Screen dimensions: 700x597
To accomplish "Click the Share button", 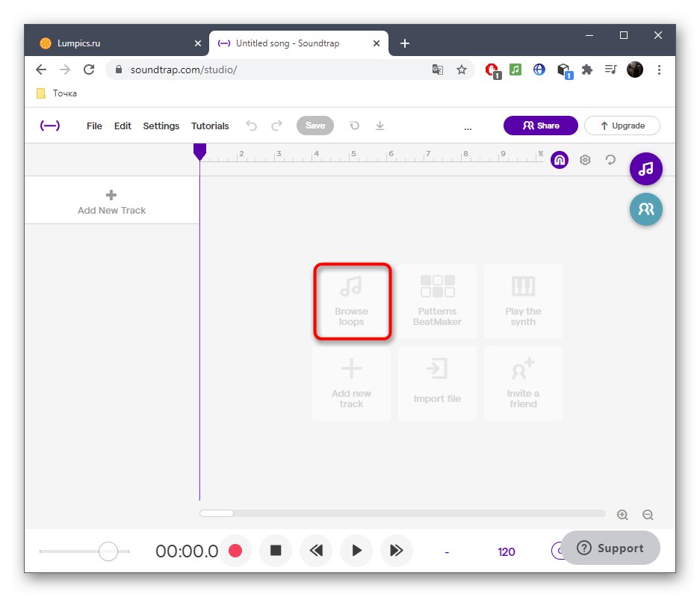I will pos(541,126).
